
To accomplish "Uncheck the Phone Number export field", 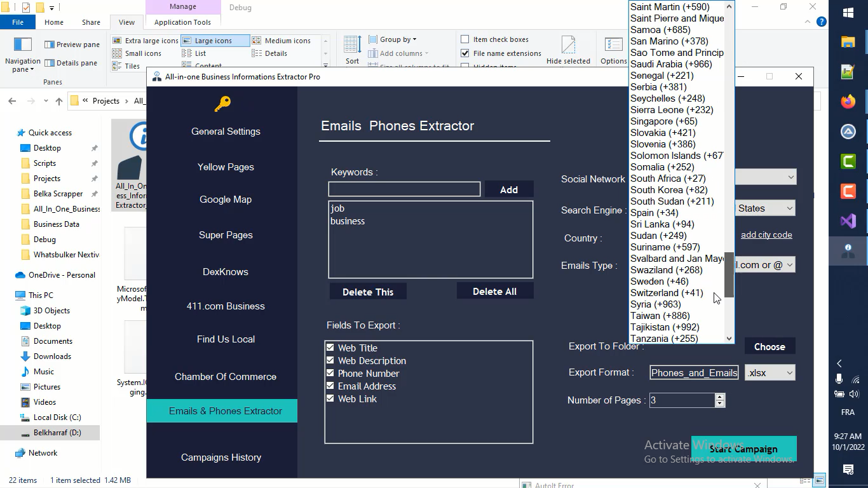I will click(330, 373).
